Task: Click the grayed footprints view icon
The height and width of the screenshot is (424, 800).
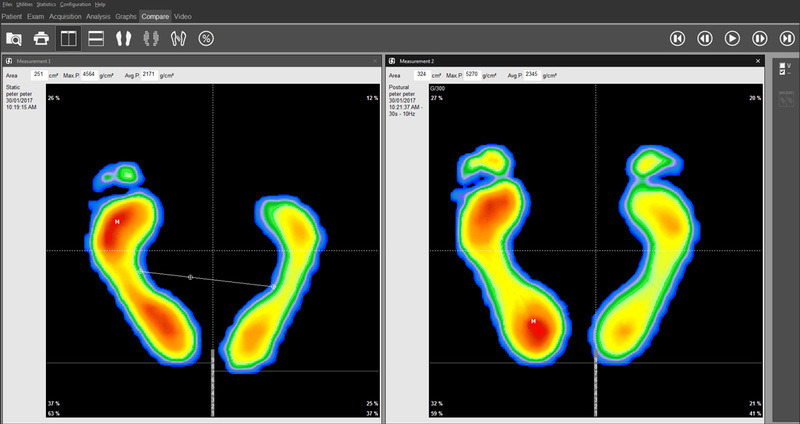Action: (x=152, y=38)
